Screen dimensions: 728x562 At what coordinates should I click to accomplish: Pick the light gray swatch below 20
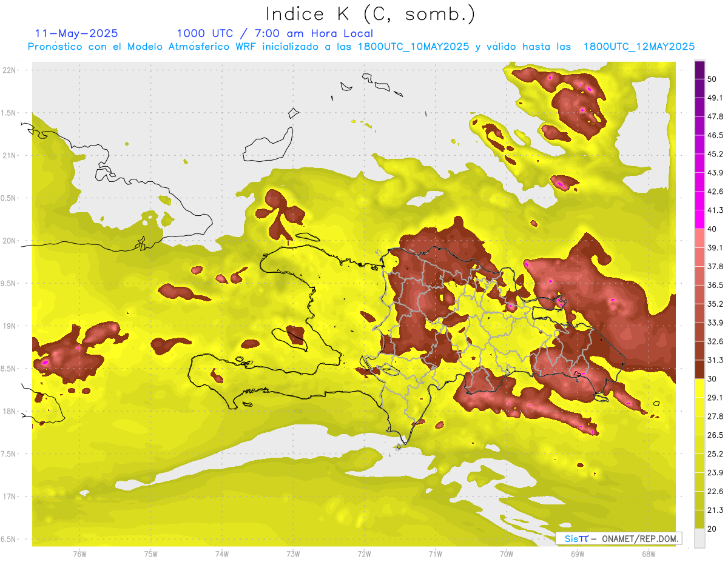point(699,538)
